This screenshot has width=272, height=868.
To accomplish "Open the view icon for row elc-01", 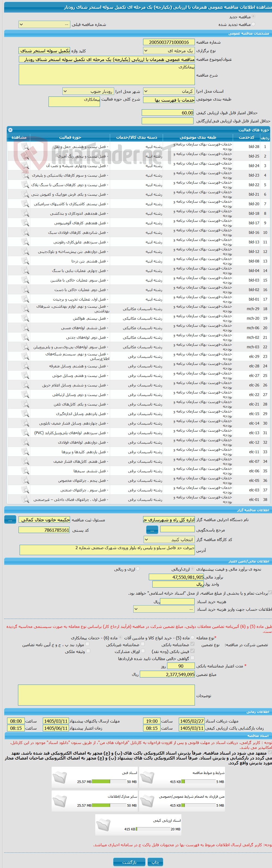I will (x=25, y=499).
